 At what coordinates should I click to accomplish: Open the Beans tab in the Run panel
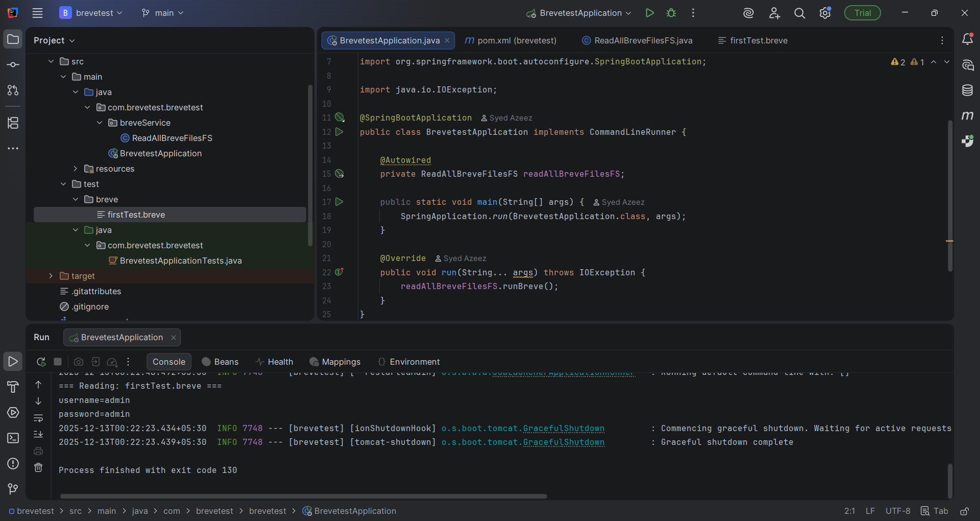[x=225, y=362]
